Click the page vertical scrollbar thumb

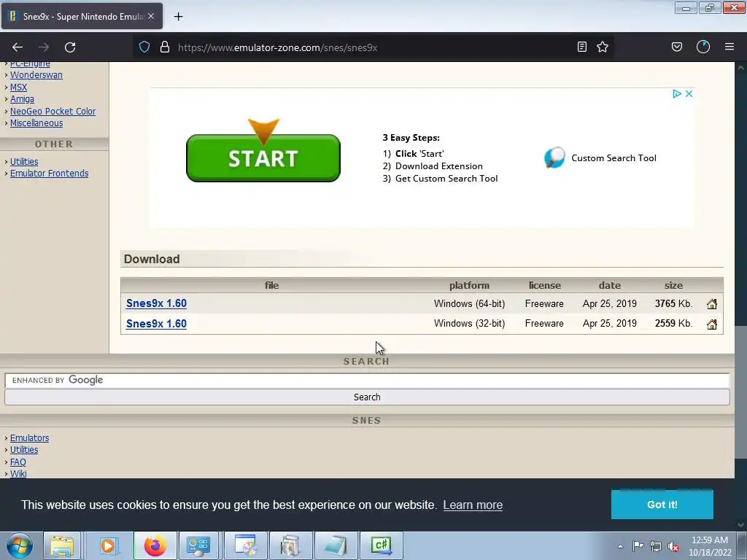[x=740, y=392]
